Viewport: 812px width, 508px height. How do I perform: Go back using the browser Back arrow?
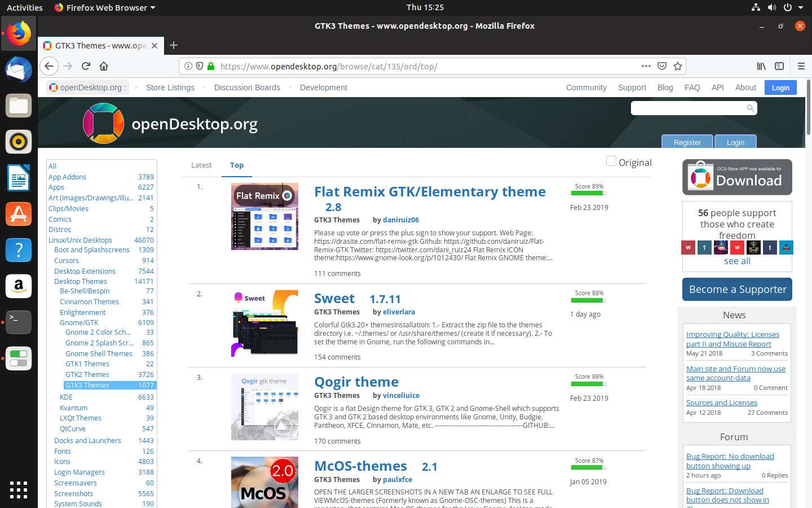[49, 66]
